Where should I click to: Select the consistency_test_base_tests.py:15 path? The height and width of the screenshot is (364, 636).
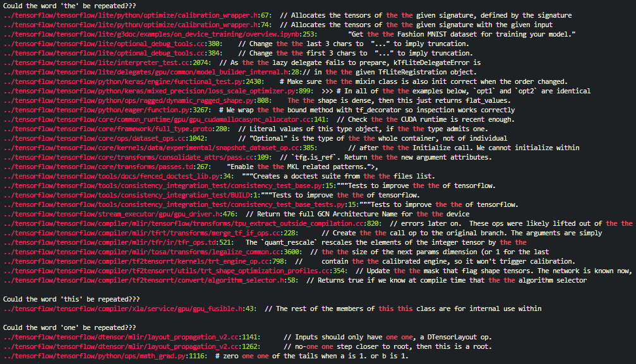tap(181, 204)
